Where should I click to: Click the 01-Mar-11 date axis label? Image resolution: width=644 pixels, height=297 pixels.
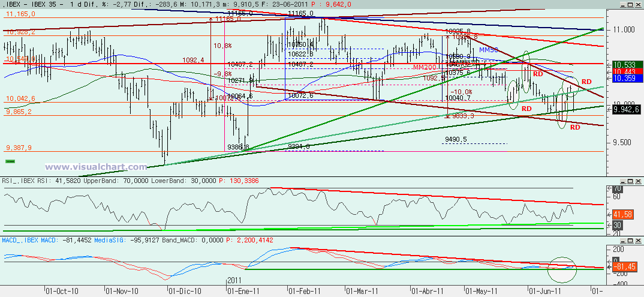[x=362, y=291]
